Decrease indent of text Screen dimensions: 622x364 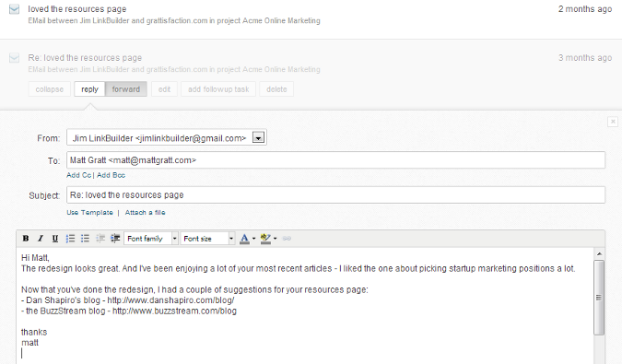point(100,239)
